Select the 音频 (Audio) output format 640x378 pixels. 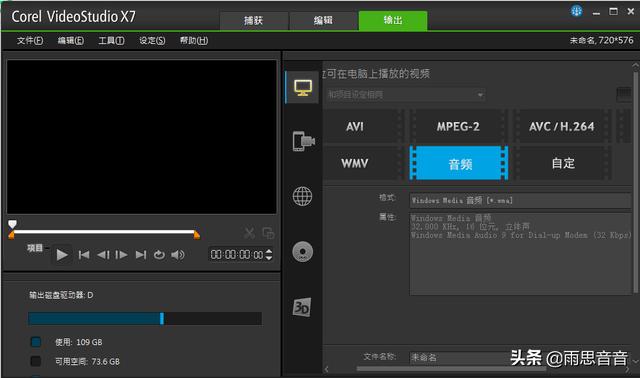tap(459, 163)
